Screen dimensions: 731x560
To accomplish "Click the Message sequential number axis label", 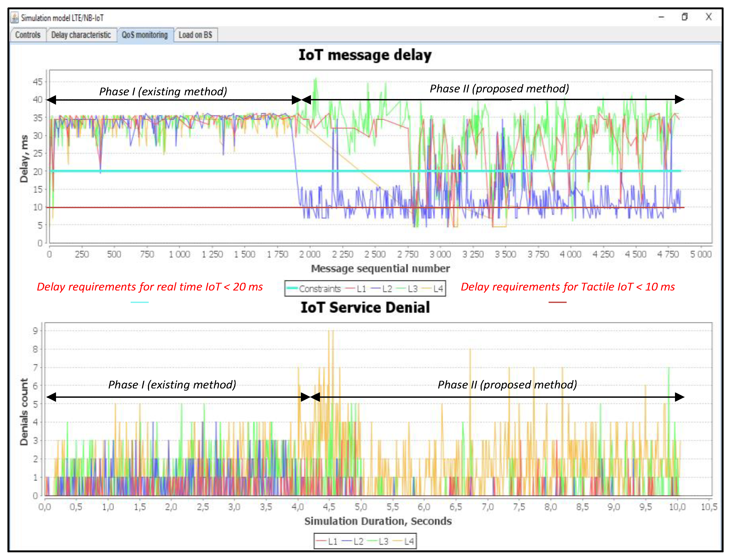I will click(x=380, y=269).
